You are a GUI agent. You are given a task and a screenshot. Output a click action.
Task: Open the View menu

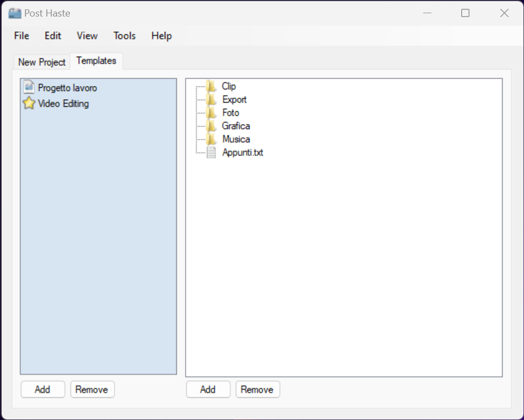click(x=87, y=36)
